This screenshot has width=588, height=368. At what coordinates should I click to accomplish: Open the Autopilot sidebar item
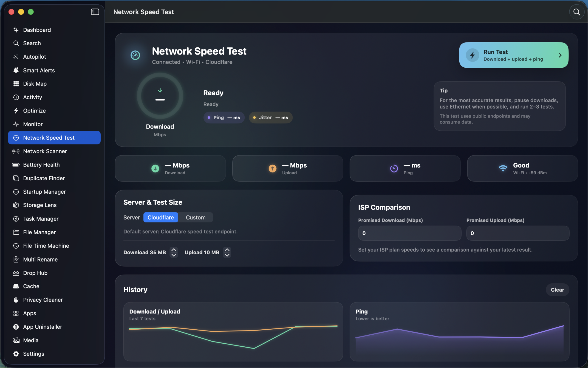coord(54,57)
